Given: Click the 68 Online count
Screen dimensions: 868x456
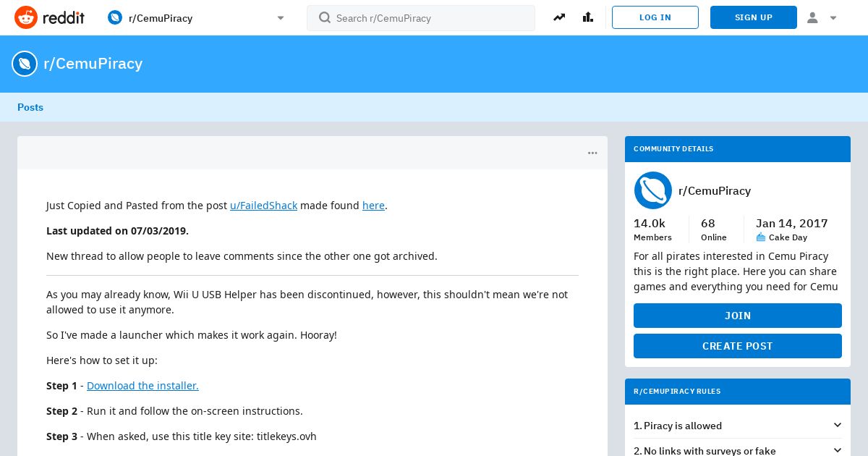Looking at the screenshot, I should (x=713, y=230).
